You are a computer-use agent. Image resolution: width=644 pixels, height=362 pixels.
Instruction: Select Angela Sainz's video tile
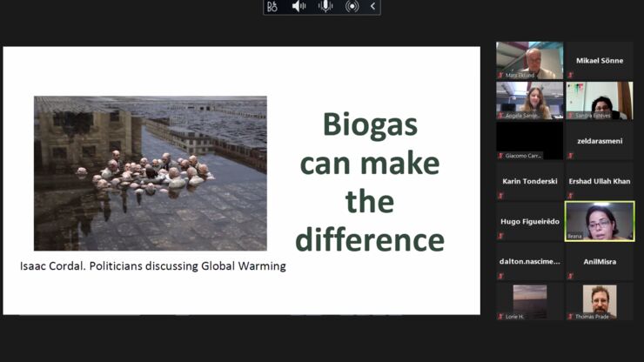(x=529, y=101)
